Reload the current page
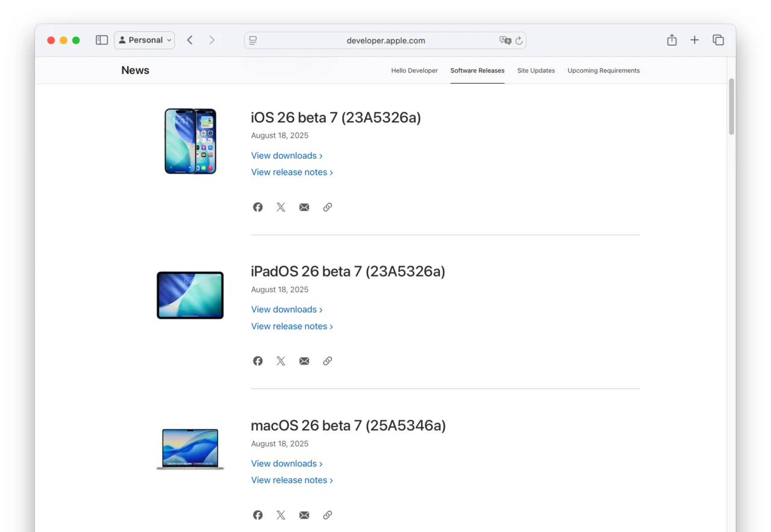771x532 pixels. point(519,40)
